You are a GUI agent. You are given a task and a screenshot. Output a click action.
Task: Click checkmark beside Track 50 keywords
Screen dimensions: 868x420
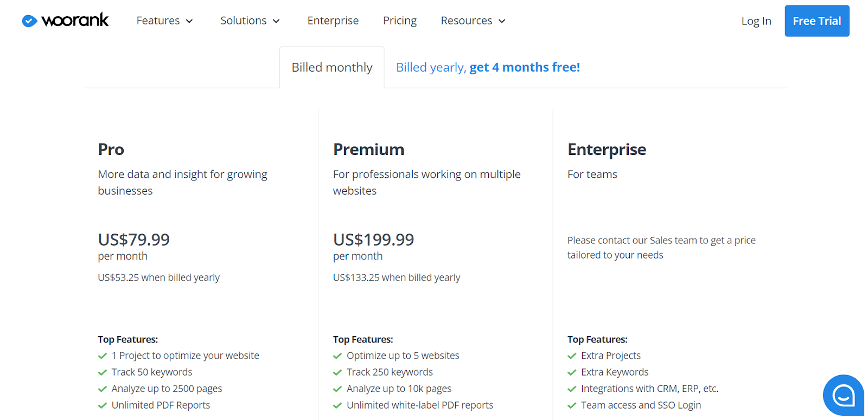pyautogui.click(x=103, y=372)
